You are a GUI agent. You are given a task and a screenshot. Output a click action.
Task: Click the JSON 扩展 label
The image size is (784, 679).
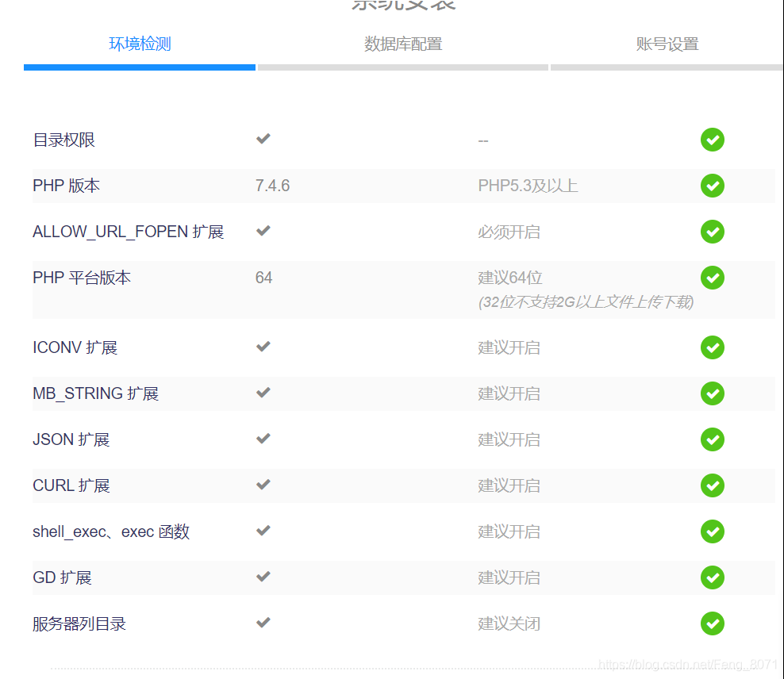tap(71, 439)
